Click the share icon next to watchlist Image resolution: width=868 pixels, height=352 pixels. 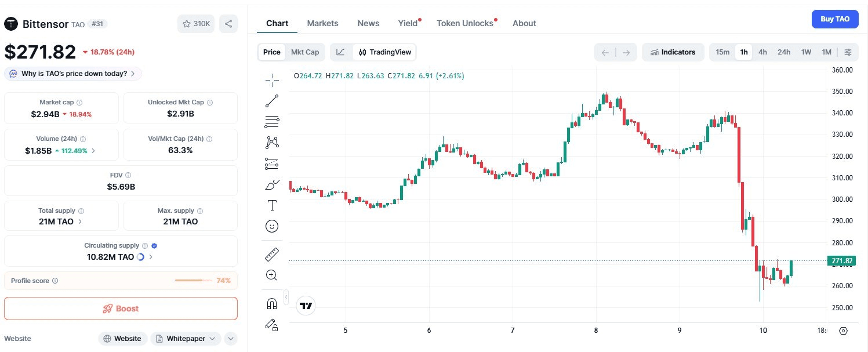228,24
